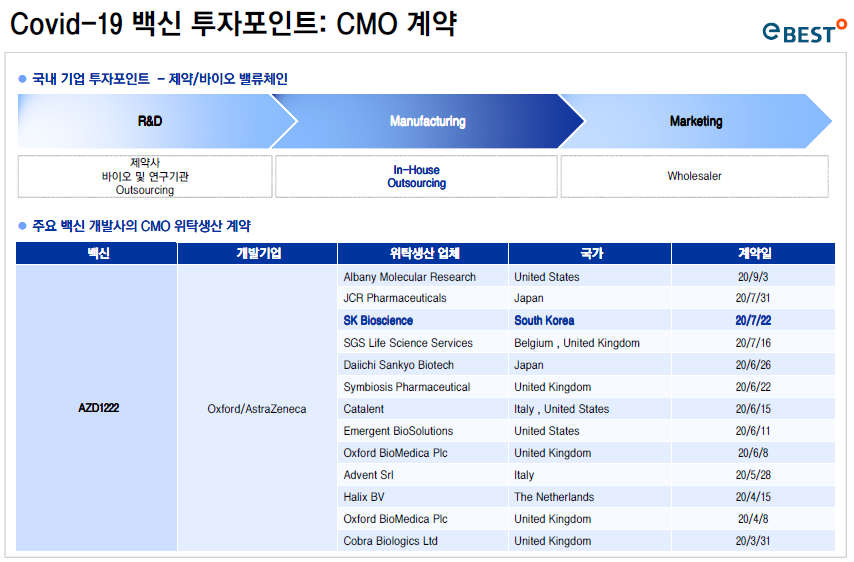Click the 개발기업 column header

258,253
